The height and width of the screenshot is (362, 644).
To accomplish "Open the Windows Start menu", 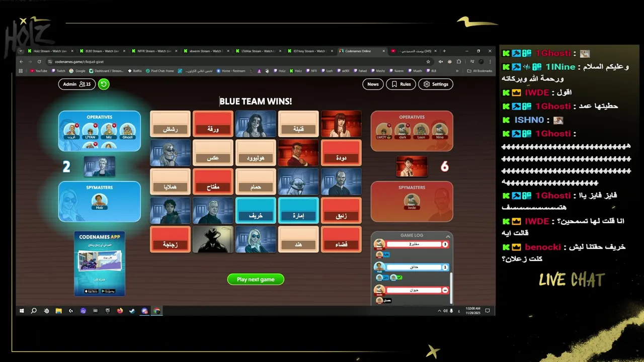I will coord(22,311).
